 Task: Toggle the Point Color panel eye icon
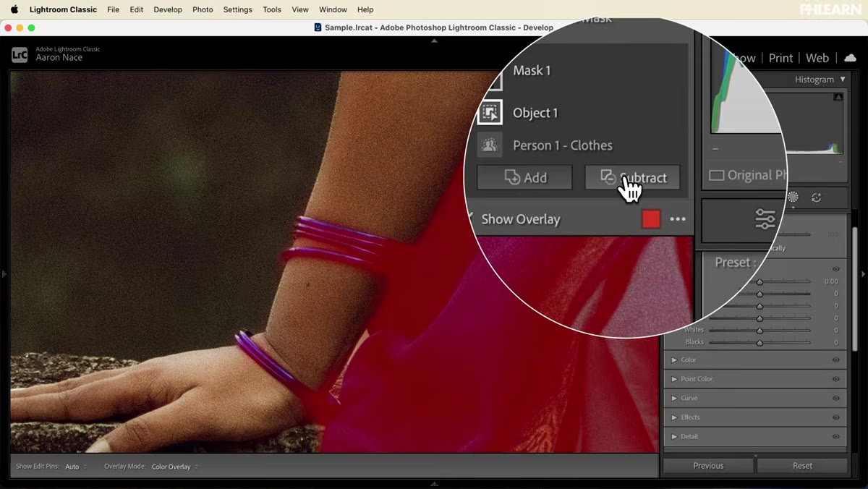click(836, 379)
